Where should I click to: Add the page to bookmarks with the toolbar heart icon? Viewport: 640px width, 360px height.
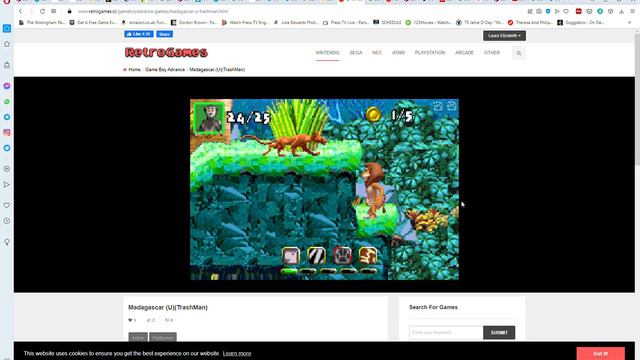(x=566, y=11)
